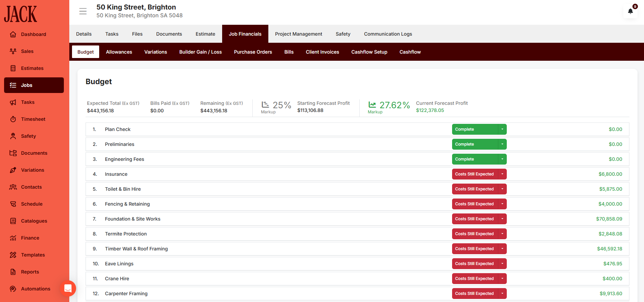Open the Fencing & Retaining budget row
This screenshot has width=644, height=302.
[x=357, y=204]
